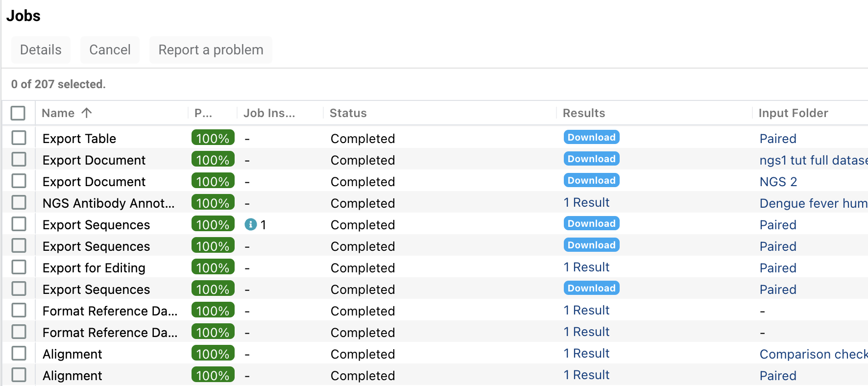This screenshot has width=868, height=386.
Task: Download the Export Table job results
Action: (591, 138)
